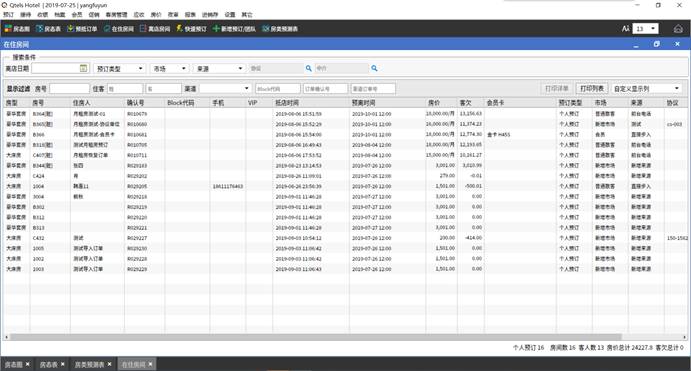The height and width of the screenshot is (371, 691).
Task: Close the 在住房间 bottom tab
Action: (150, 364)
